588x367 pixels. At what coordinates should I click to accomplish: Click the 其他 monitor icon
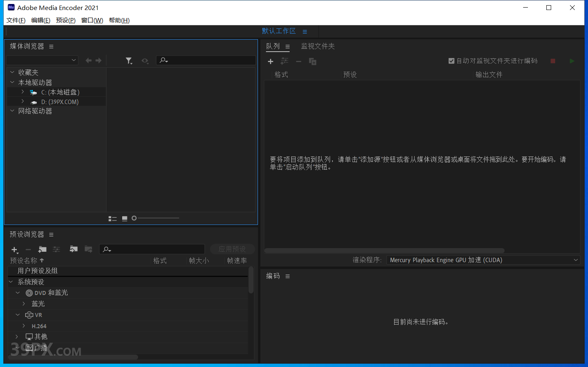29,337
